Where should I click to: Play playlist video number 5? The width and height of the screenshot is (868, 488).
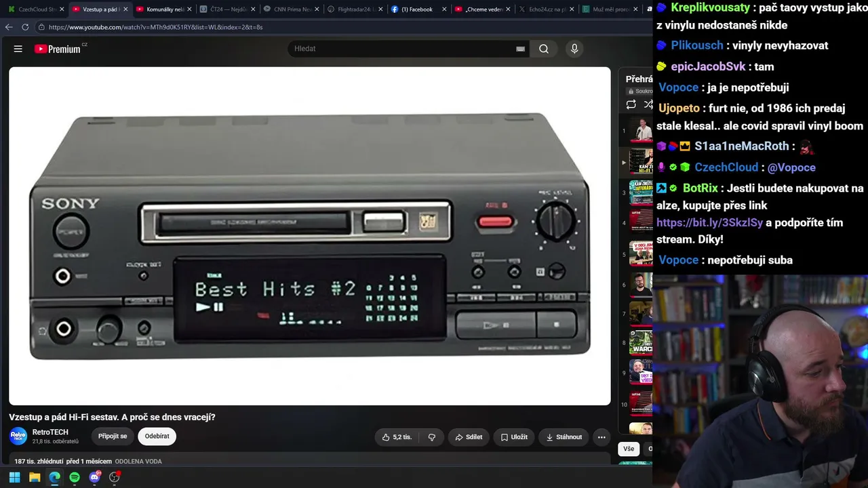641,254
